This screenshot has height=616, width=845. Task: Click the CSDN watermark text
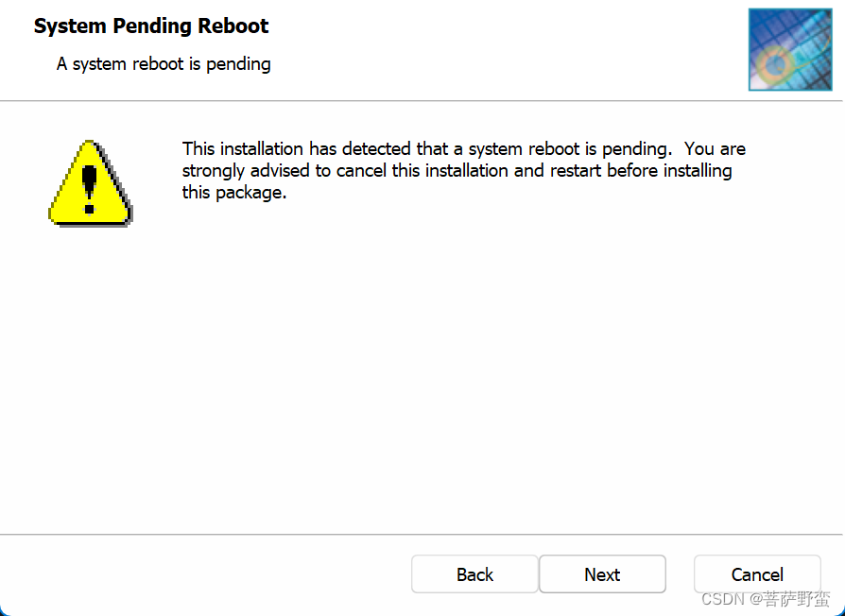[x=723, y=599]
